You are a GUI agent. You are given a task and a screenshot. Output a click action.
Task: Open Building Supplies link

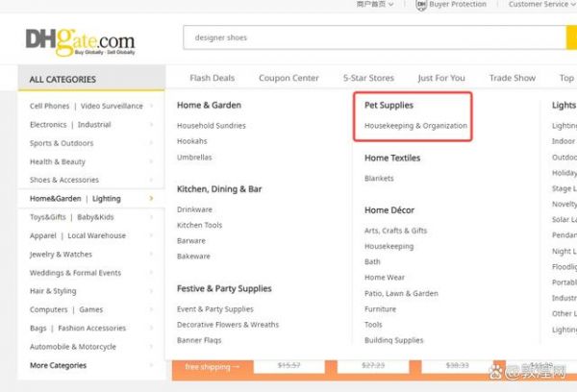[x=393, y=340]
